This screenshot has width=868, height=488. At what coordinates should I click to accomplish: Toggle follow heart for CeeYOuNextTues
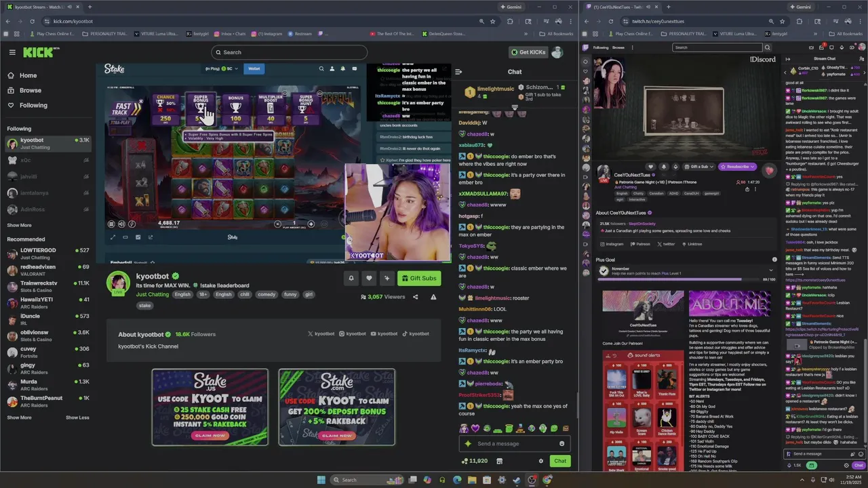[x=650, y=167]
